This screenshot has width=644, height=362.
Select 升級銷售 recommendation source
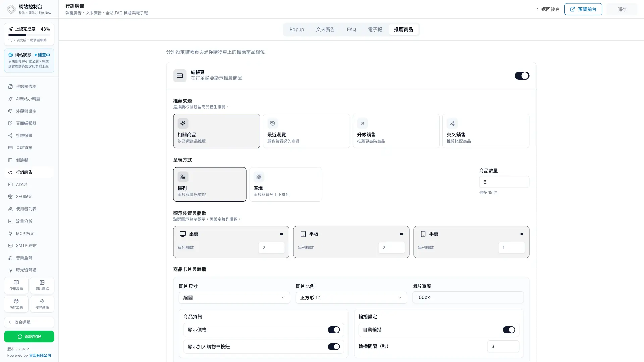pos(396,131)
